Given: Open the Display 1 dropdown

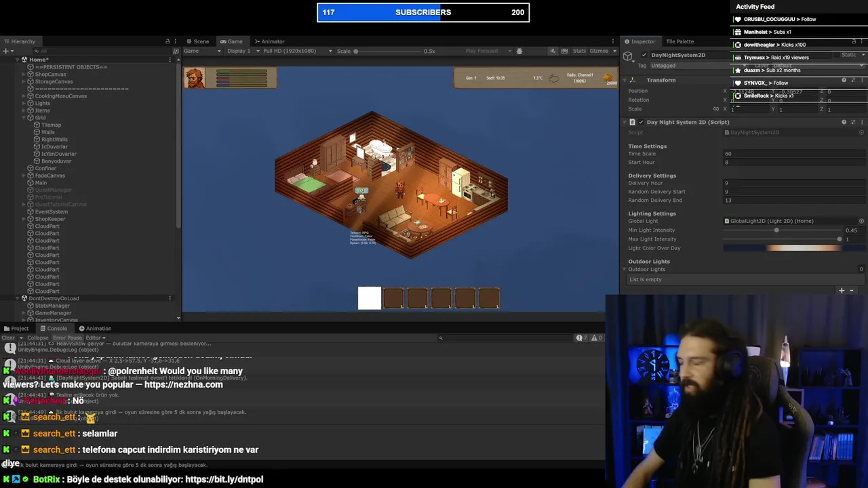Looking at the screenshot, I should (x=242, y=51).
